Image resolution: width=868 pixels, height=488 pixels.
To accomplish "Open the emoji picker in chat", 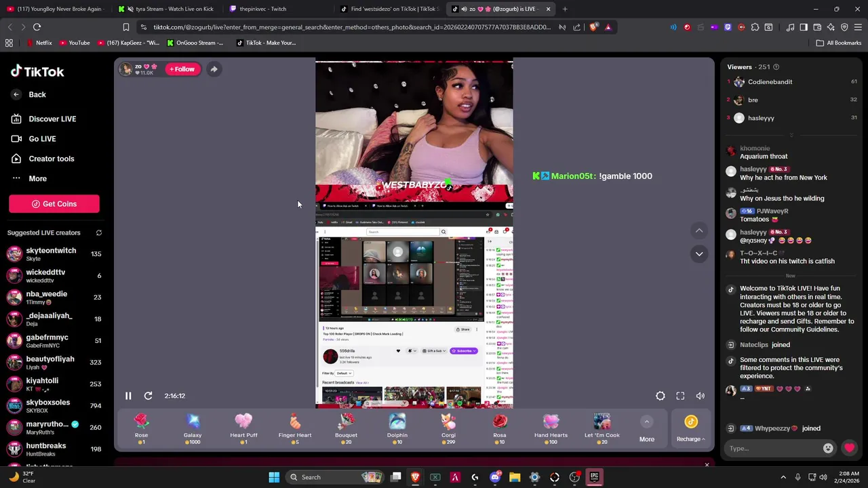I will point(828,448).
